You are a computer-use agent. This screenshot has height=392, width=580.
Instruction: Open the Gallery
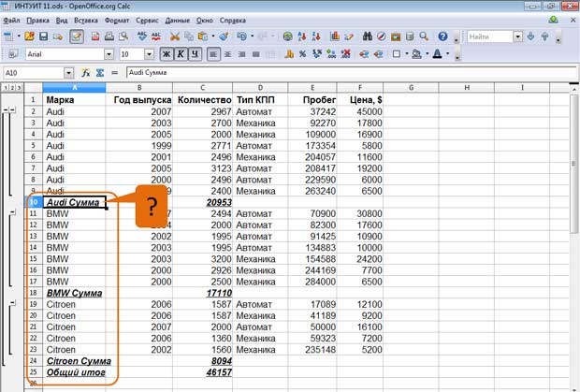click(x=396, y=36)
